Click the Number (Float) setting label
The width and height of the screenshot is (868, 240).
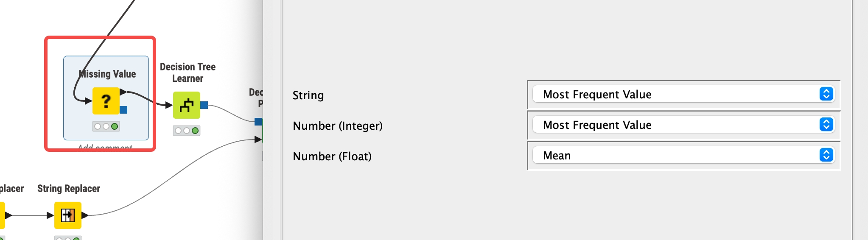click(332, 156)
